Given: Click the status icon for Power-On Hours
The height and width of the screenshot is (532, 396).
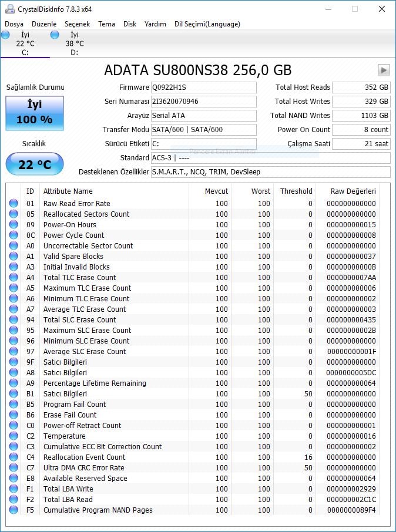Looking at the screenshot, I should pos(14,224).
